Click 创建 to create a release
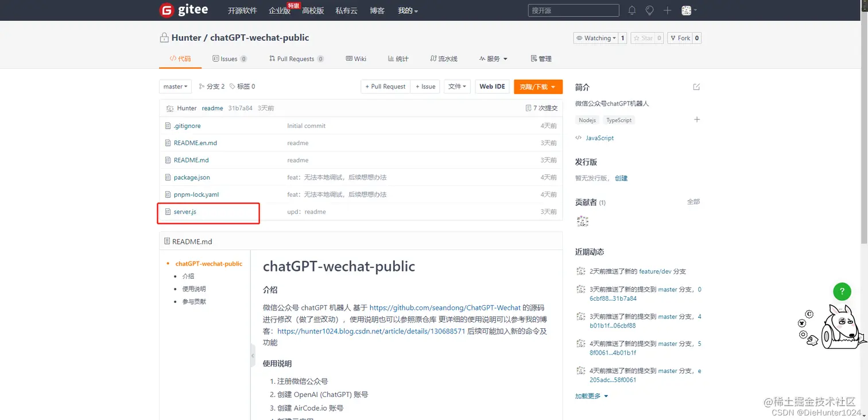Image resolution: width=868 pixels, height=420 pixels. click(x=621, y=178)
